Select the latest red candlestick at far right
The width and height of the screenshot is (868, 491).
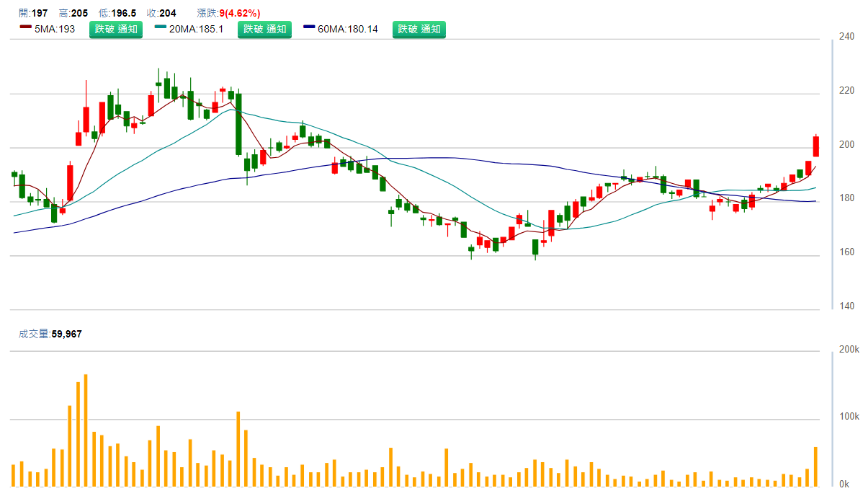click(816, 146)
